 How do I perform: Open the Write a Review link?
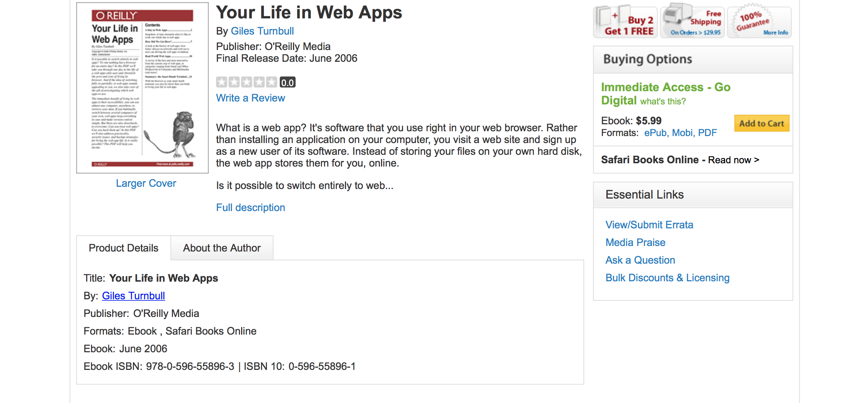[250, 98]
